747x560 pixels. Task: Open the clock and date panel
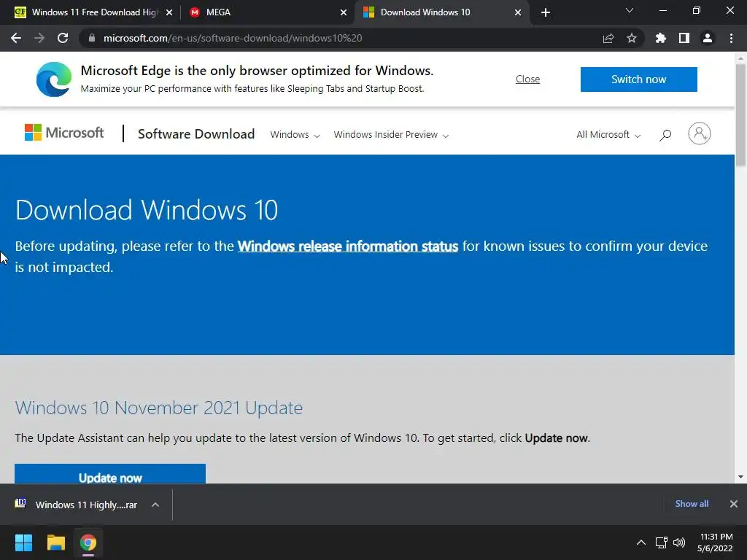click(715, 542)
